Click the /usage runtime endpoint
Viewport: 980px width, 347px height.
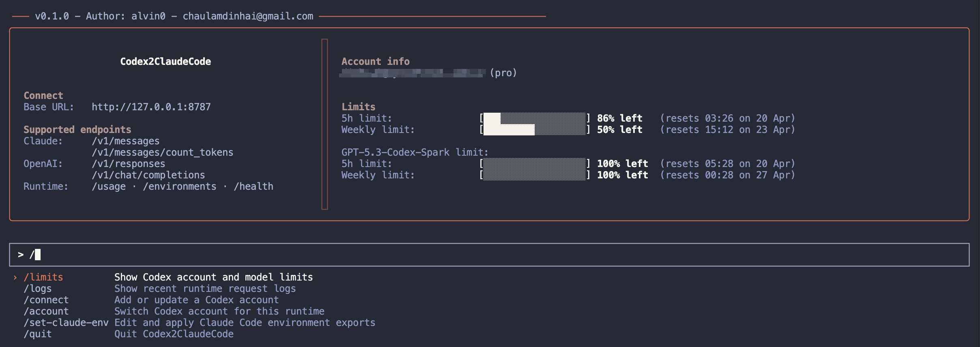click(x=108, y=186)
